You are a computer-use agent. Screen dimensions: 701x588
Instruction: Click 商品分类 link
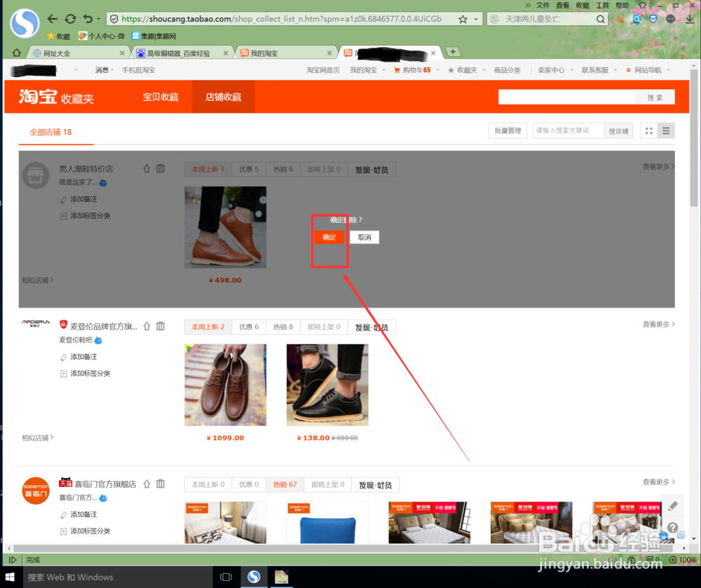point(507,70)
